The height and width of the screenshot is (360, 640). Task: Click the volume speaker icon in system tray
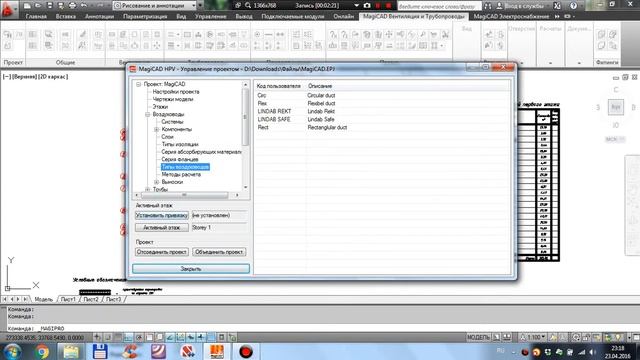click(593, 352)
